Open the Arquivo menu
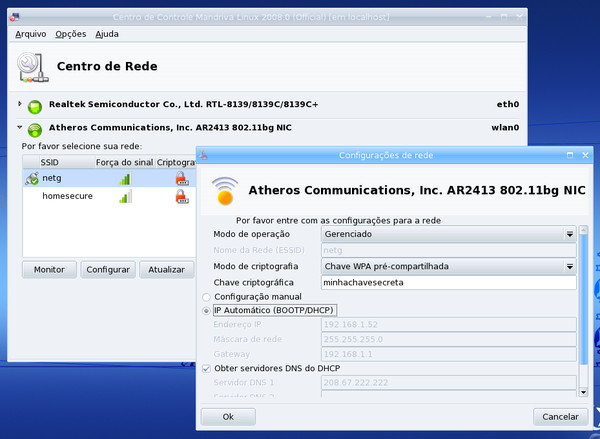600x439 pixels. (x=31, y=34)
